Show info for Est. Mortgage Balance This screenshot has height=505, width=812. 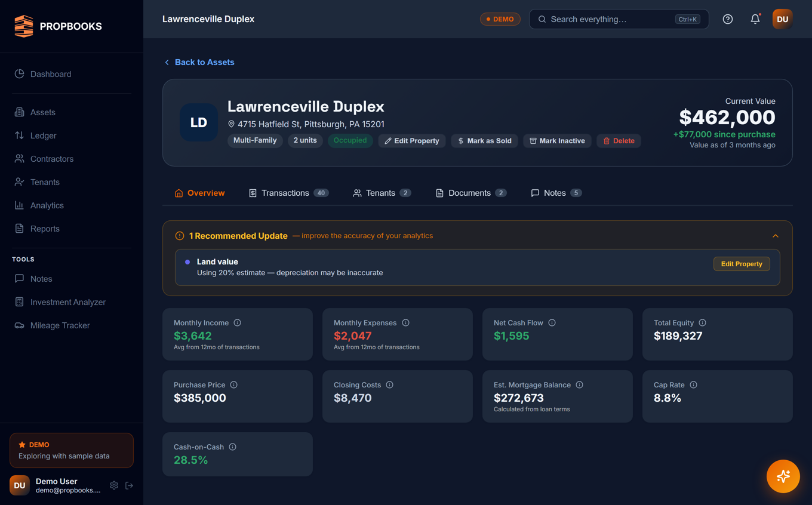point(580,385)
